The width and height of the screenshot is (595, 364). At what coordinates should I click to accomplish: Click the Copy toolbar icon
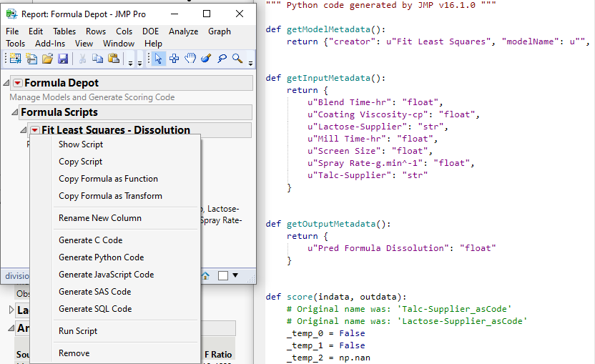coord(98,59)
